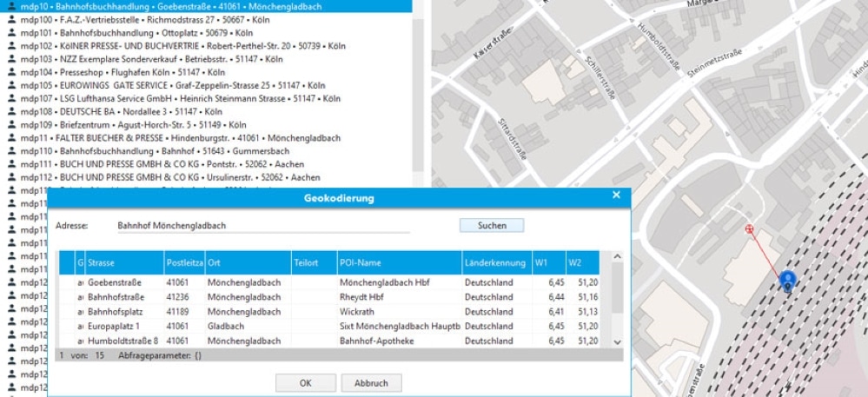This screenshot has width=868, height=397.
Task: Click the Länderkennung column header
Action: pyautogui.click(x=497, y=263)
